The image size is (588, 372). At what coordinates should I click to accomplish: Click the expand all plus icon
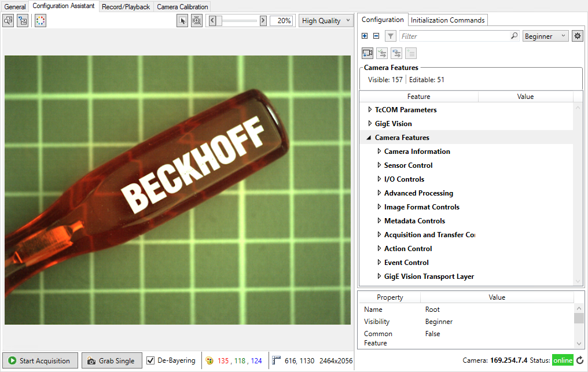pyautogui.click(x=365, y=36)
